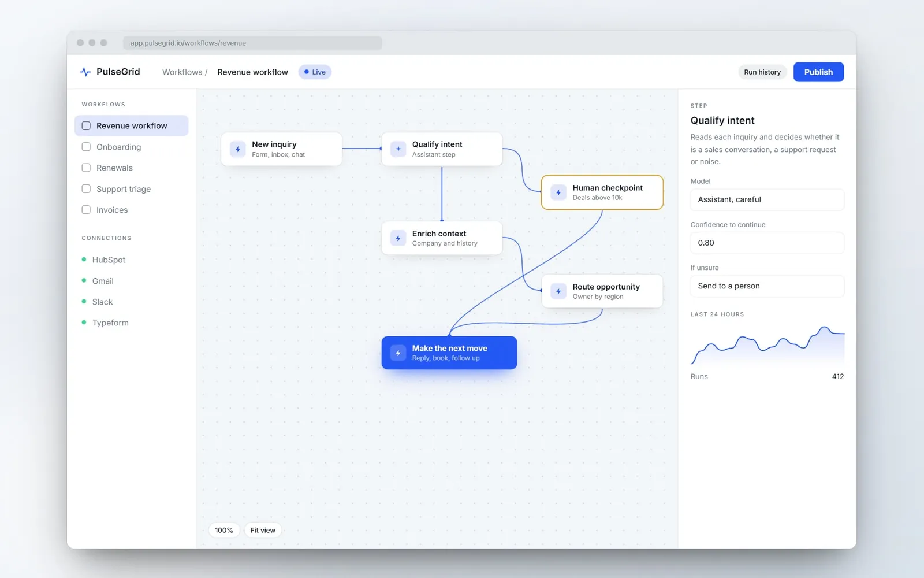Open Run history

pos(762,72)
